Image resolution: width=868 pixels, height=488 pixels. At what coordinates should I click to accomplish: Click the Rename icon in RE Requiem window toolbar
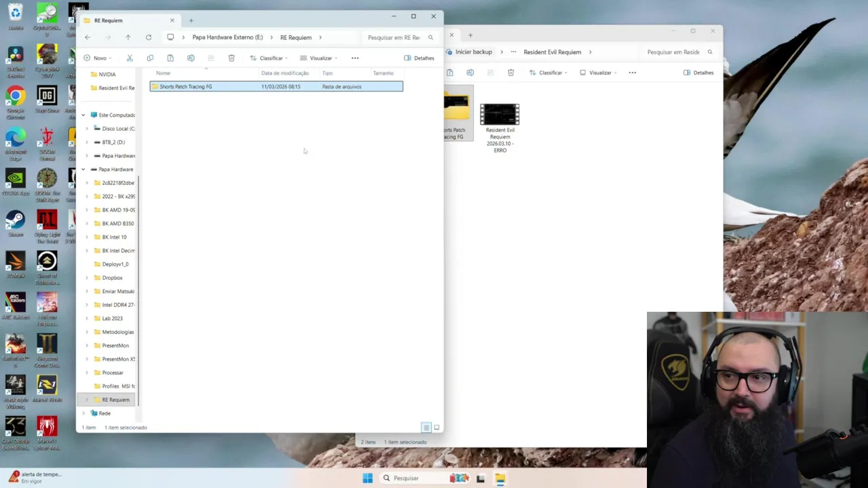(191, 58)
